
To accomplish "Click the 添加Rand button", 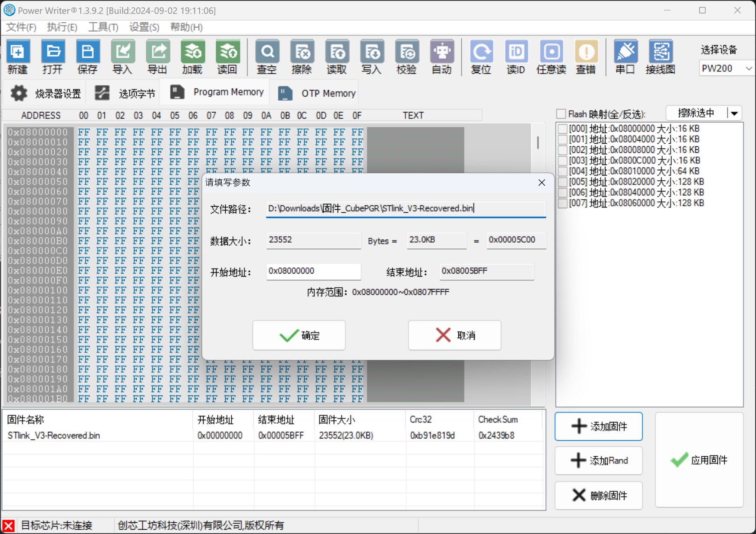I will tap(598, 461).
